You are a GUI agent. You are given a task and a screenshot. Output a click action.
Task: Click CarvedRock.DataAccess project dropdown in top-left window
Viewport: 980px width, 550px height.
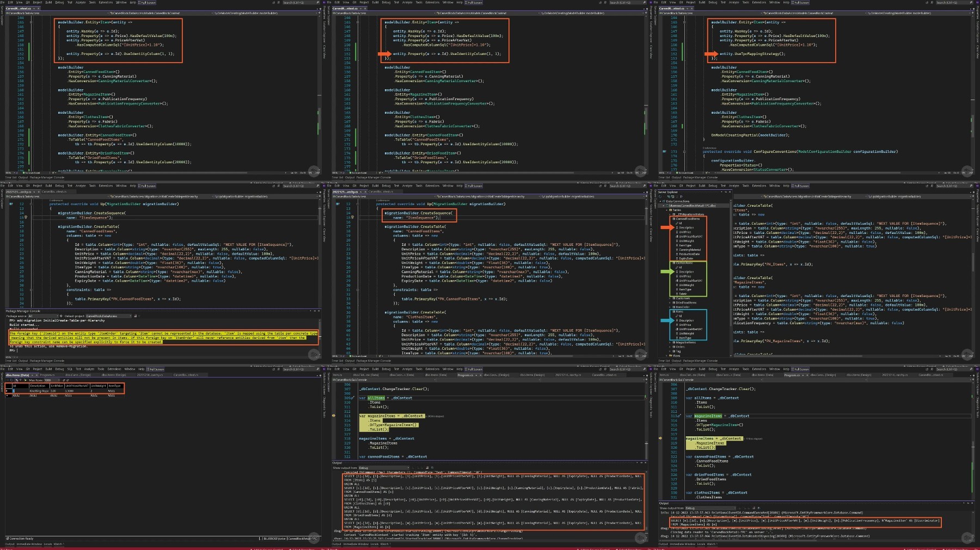(x=57, y=13)
